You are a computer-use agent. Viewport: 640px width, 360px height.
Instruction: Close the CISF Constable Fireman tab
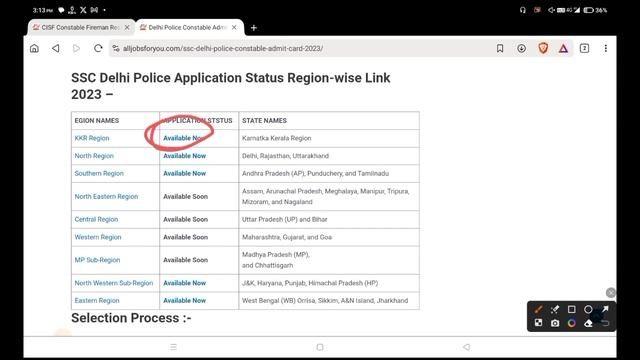pyautogui.click(x=127, y=27)
